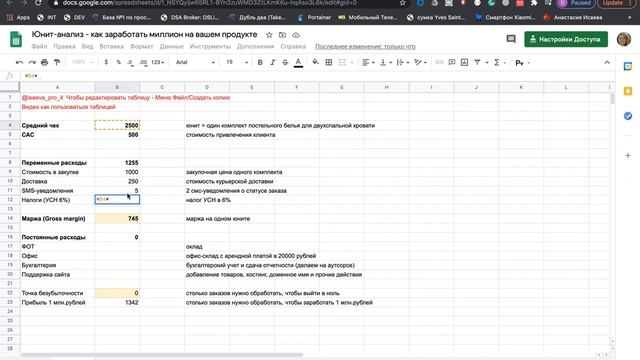Click the spreadsheet title text
Screen dimensions: 640x360
coord(144,35)
